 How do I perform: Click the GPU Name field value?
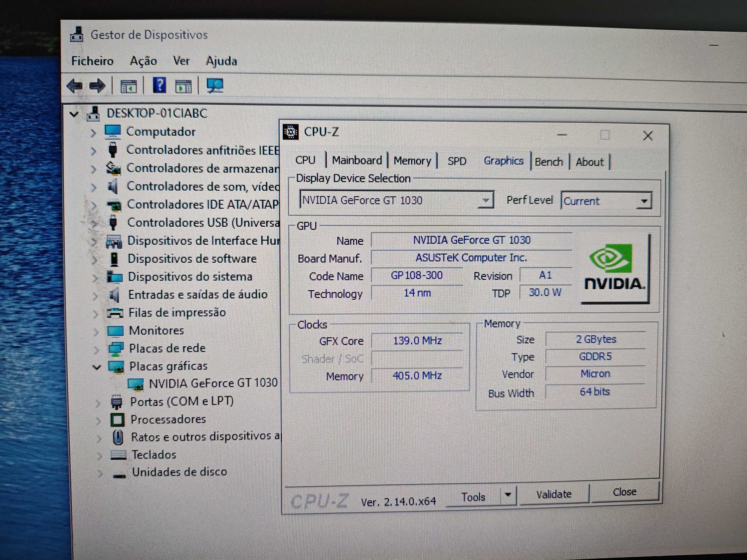point(471,240)
